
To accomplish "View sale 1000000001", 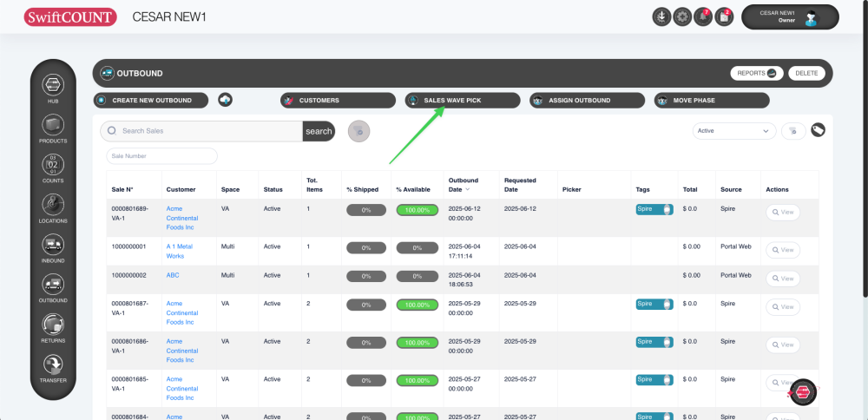I will (x=783, y=250).
